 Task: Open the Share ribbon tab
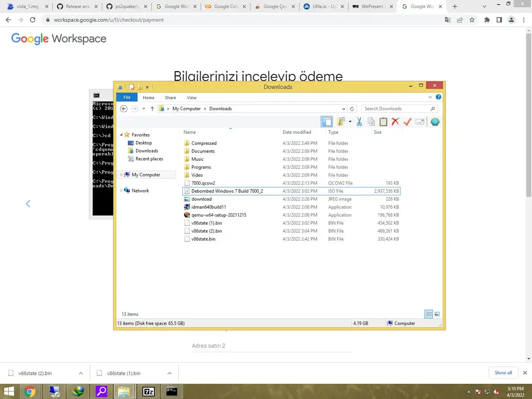(x=170, y=98)
